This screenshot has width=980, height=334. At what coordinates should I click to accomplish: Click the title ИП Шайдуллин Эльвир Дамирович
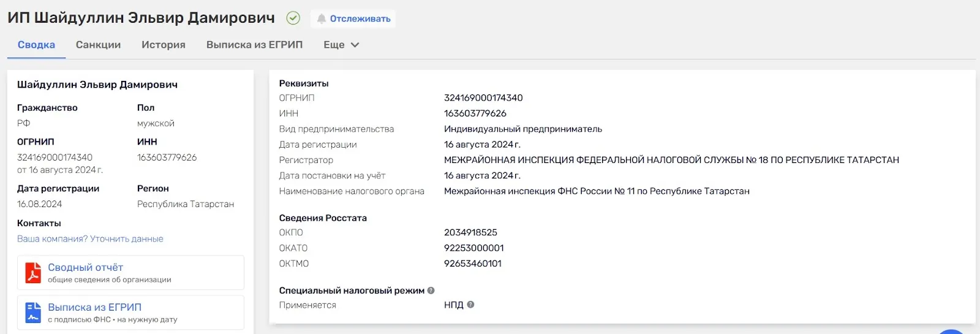(x=141, y=18)
